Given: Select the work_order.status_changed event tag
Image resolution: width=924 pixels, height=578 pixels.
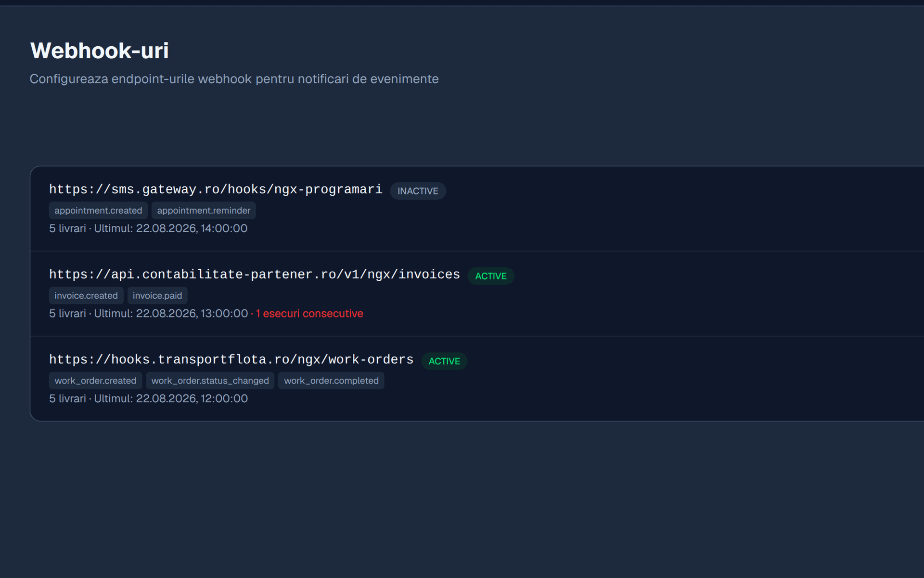Looking at the screenshot, I should (210, 381).
